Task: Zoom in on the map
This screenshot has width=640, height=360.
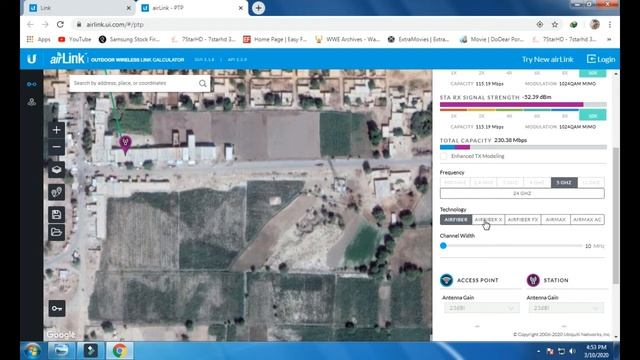Action: [56, 130]
